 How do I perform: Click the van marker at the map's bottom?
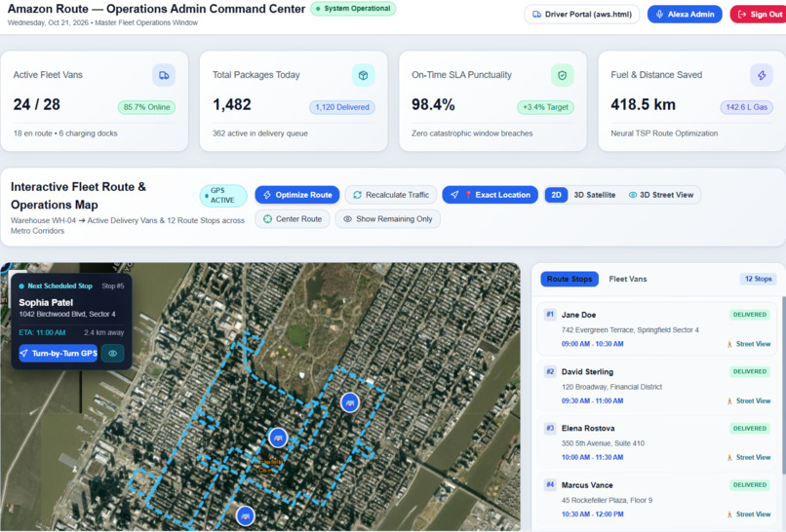point(245,516)
